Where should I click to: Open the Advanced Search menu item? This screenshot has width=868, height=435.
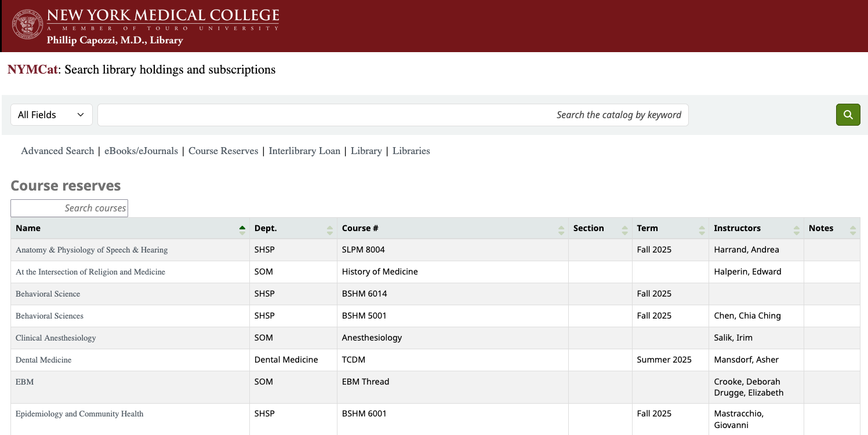57,151
